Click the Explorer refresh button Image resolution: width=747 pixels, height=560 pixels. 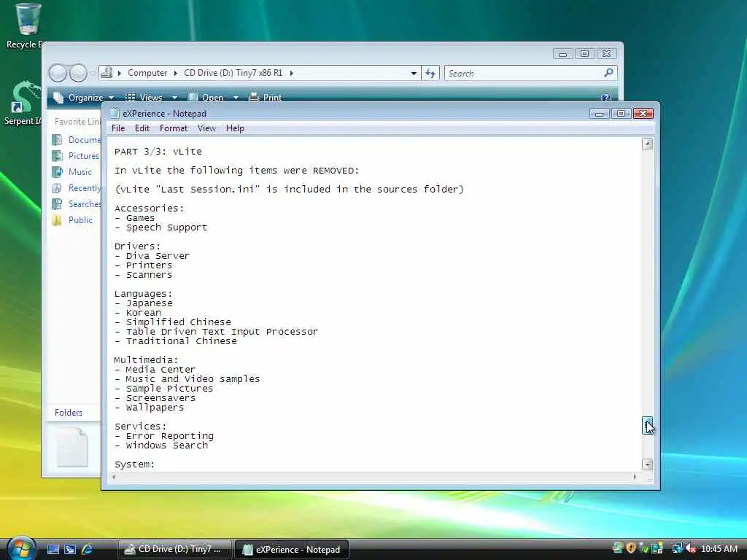(x=430, y=73)
